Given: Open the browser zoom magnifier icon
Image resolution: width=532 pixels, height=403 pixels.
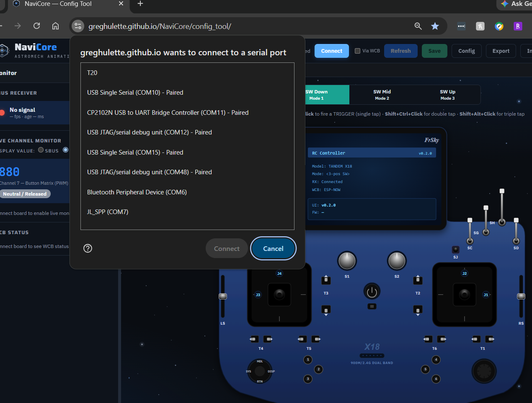Looking at the screenshot, I should tap(418, 26).
